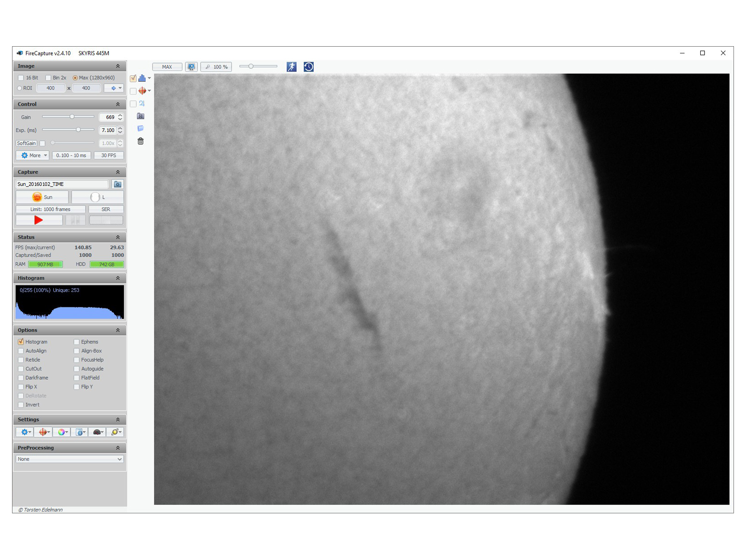Enable the FocusHelp checkbox
The width and height of the screenshot is (746, 560).
coord(77,360)
